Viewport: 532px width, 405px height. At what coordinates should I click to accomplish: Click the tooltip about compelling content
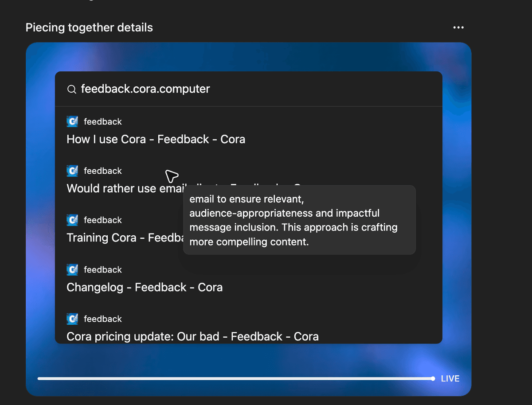click(299, 220)
